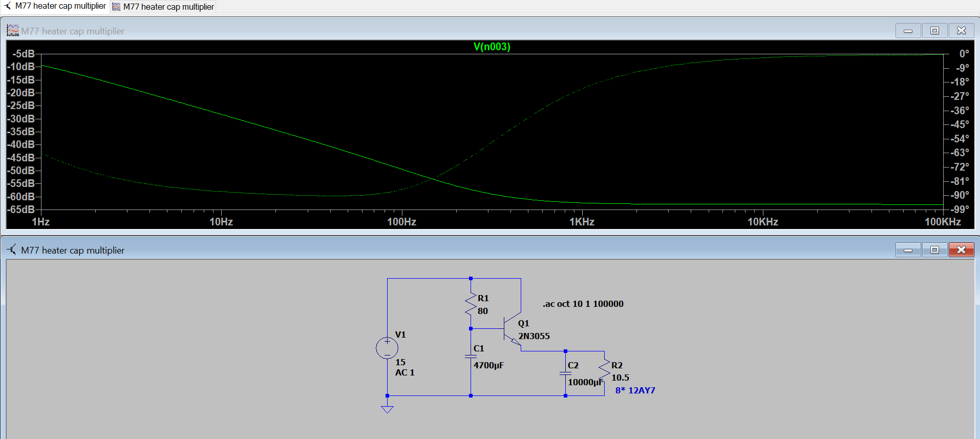The image size is (980, 439).
Task: Select the resistor R1 symbol
Action: [x=471, y=304]
